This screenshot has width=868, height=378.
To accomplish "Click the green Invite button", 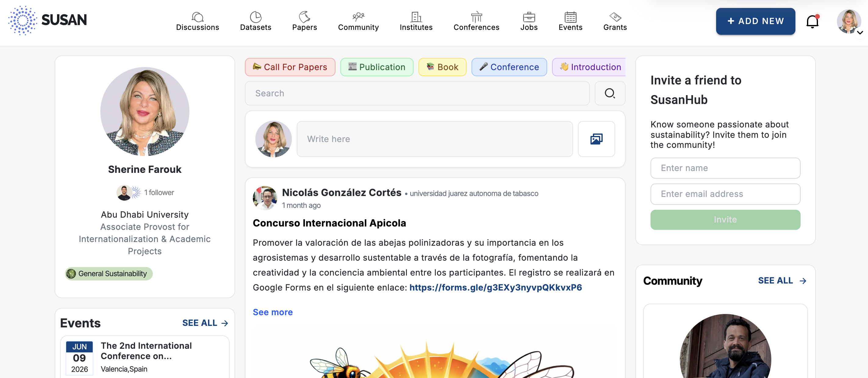I will [x=725, y=220].
